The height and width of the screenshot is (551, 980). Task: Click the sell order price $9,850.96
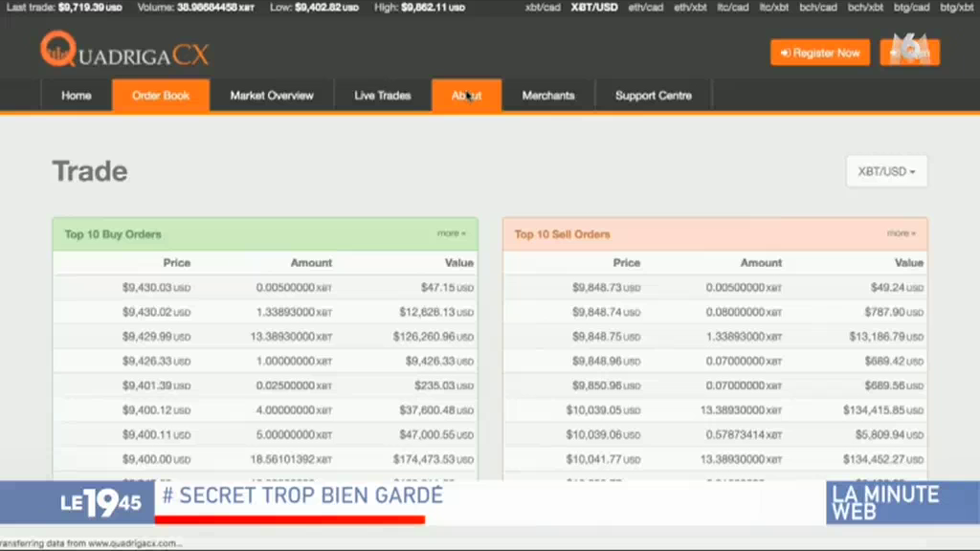point(606,386)
